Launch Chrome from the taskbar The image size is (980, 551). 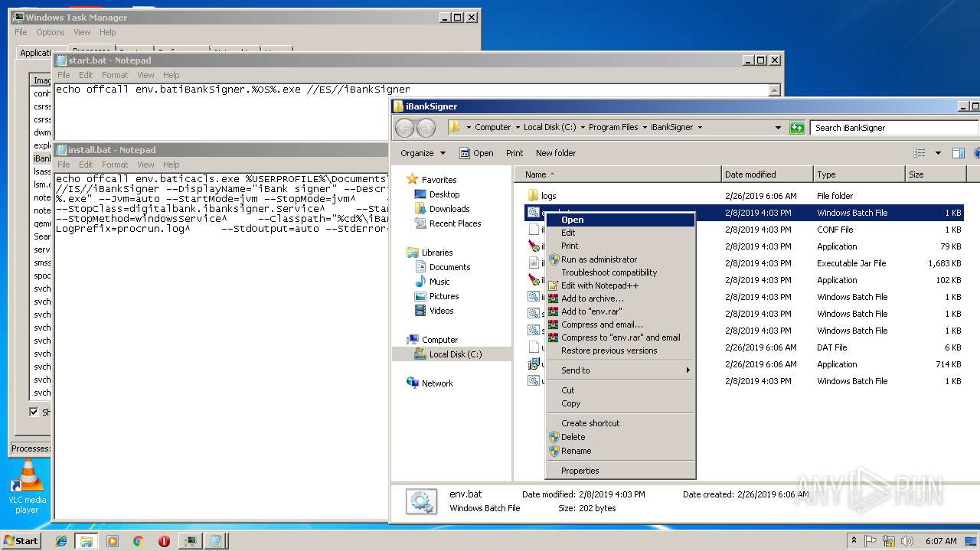(x=139, y=541)
